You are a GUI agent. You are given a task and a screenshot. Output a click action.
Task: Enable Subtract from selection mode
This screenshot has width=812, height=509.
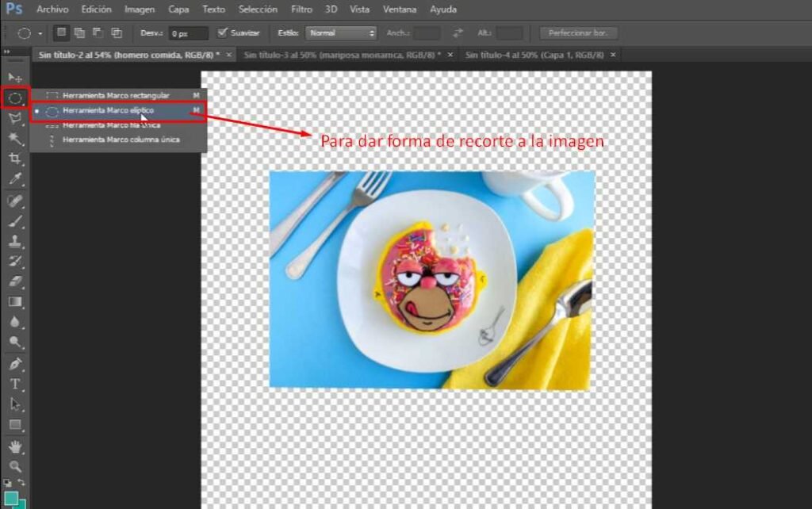[x=98, y=33]
